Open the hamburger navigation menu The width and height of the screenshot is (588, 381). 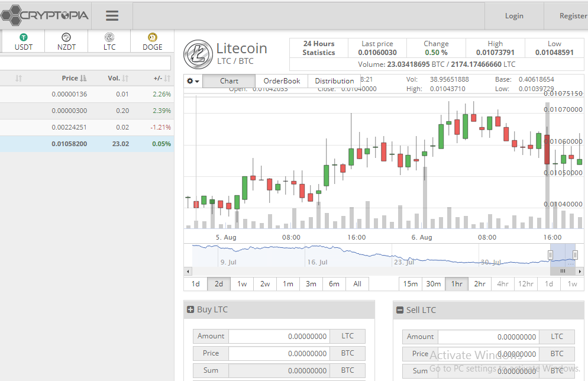point(112,16)
